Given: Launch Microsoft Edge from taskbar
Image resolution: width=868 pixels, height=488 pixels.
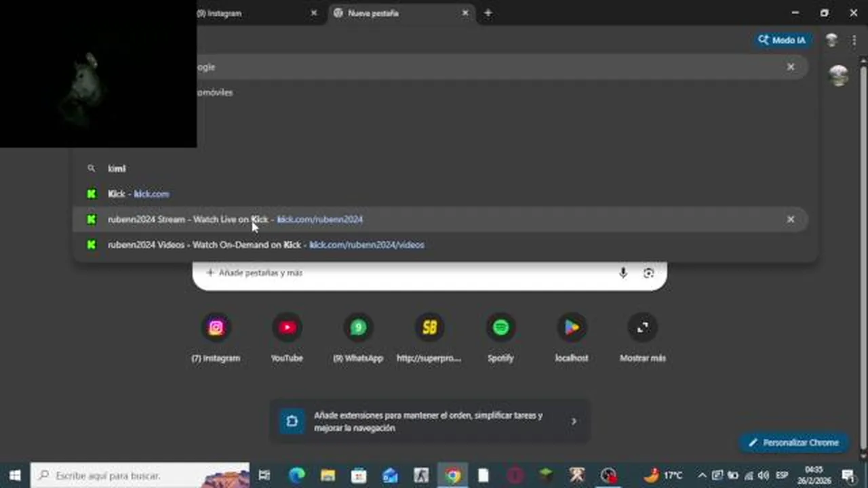Looking at the screenshot, I should point(296,476).
